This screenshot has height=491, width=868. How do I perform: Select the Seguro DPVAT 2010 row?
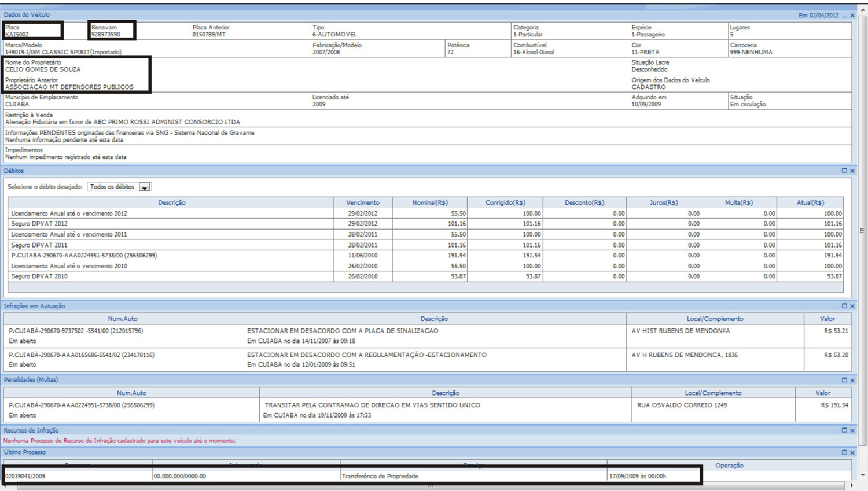[425, 276]
